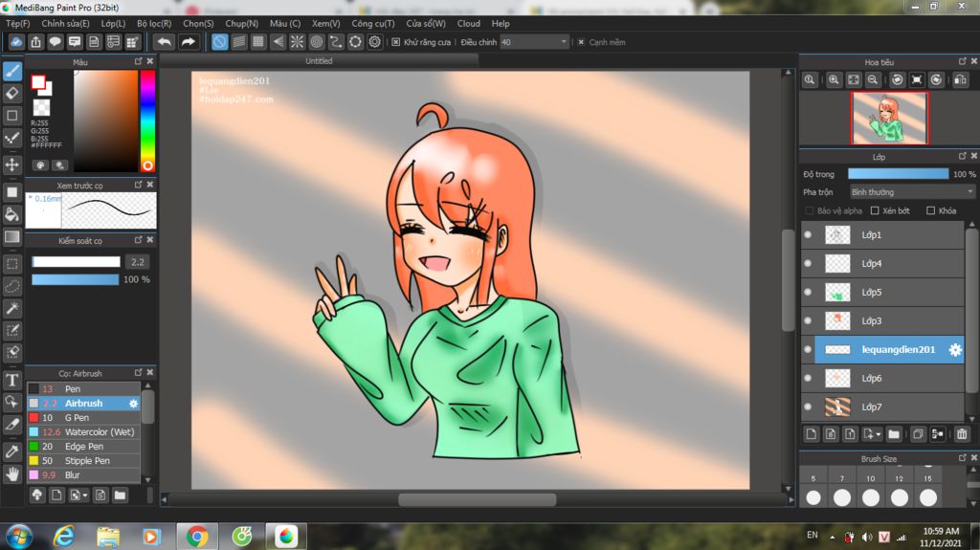Open the Điều chỉnh value dropdown
Screen dimensions: 980x550
pos(534,42)
